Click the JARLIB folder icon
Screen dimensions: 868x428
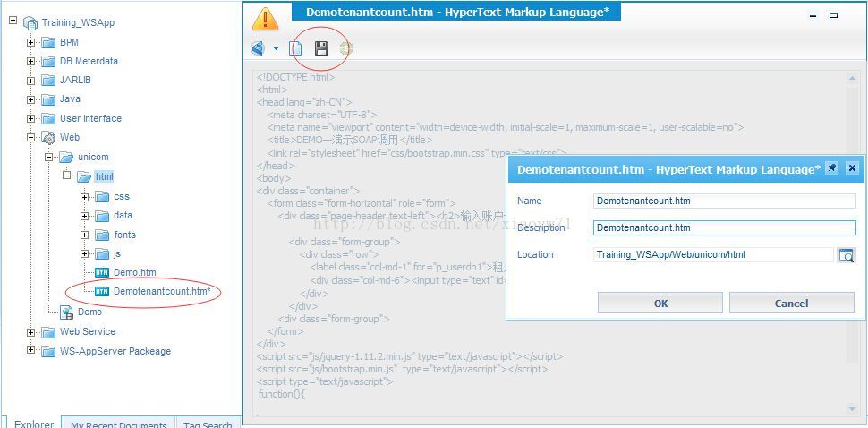point(48,81)
